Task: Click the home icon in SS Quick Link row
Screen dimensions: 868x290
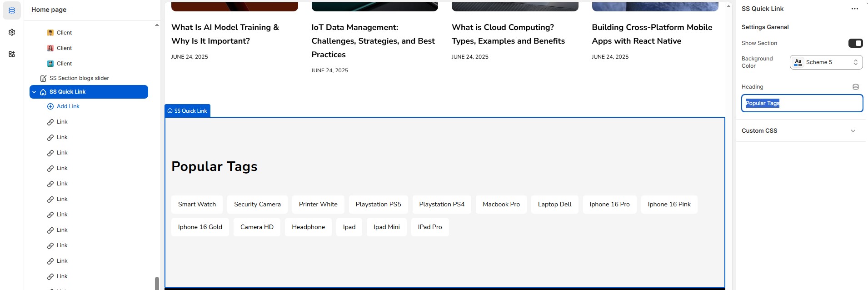Action: click(x=43, y=92)
